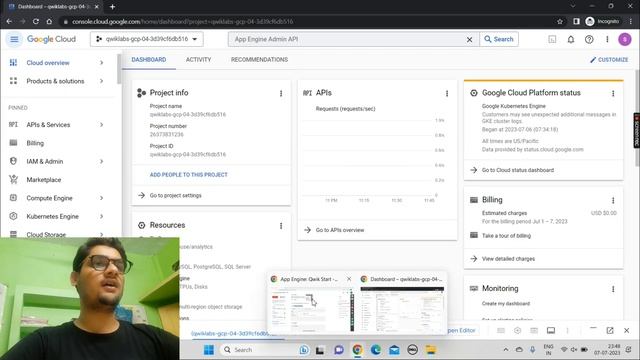Screen dimensions: 640x360
Task: Expand the Compute Engine submenu chevron
Action: coord(102,198)
